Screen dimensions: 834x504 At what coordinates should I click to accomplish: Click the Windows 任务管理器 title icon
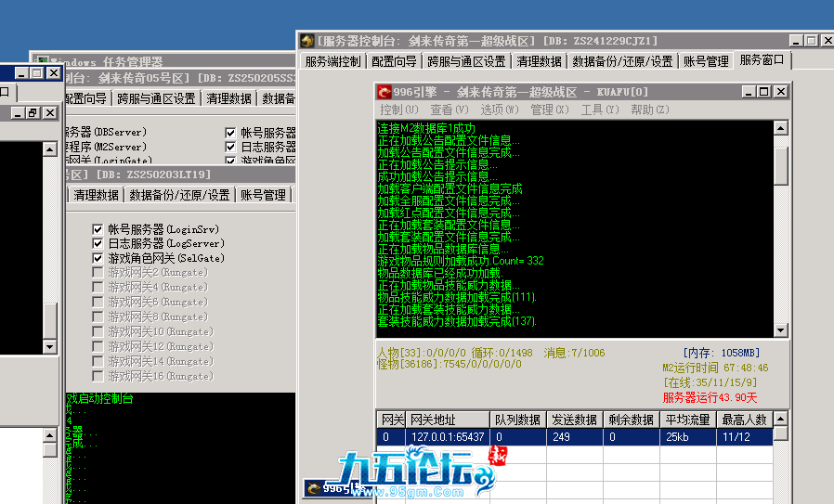point(42,61)
